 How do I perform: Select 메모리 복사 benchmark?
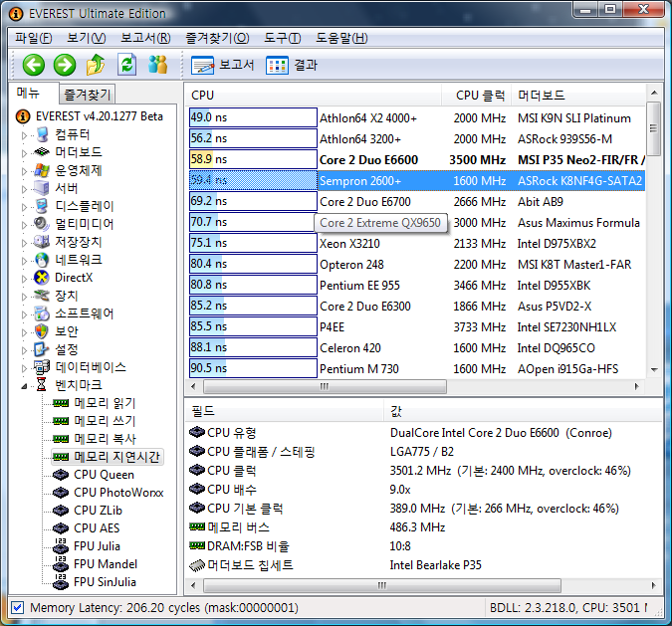(x=105, y=439)
